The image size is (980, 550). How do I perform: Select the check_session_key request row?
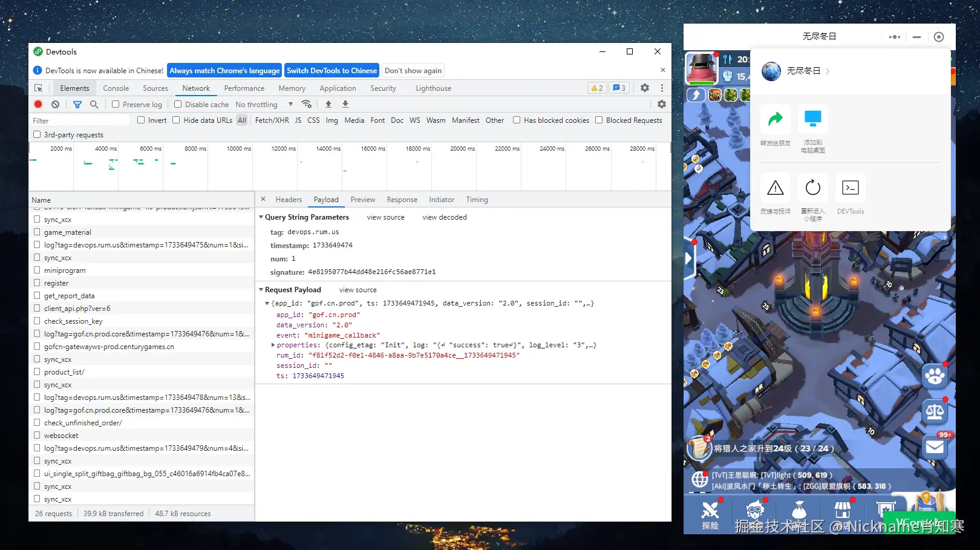142,321
